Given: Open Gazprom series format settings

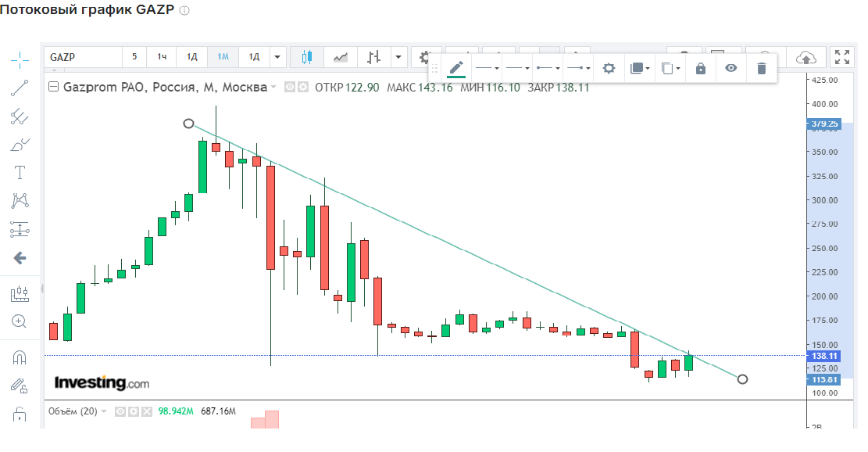Looking at the screenshot, I should point(303,87).
